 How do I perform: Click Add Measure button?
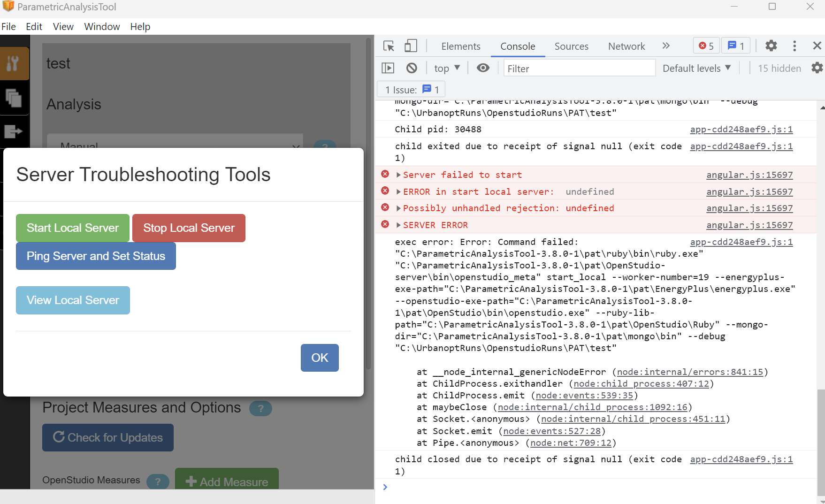coord(227,480)
